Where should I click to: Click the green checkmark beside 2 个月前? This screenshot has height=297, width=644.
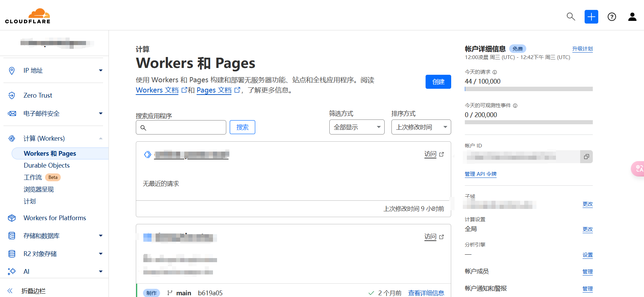coord(371,293)
